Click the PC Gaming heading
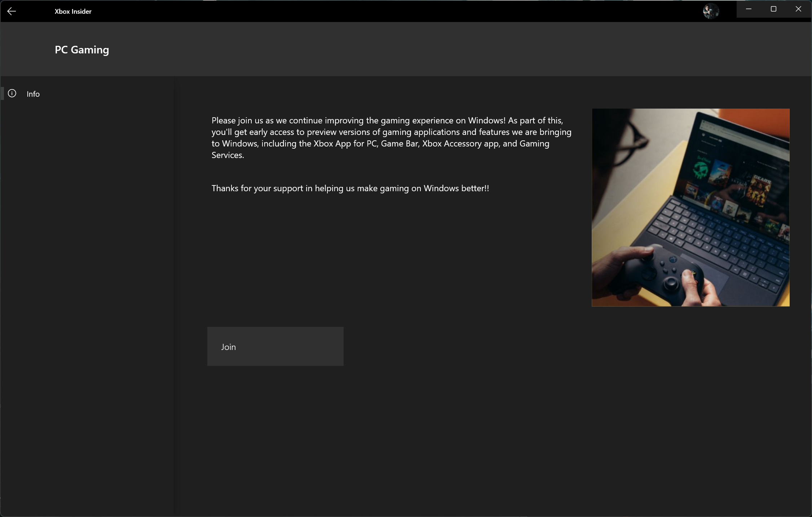 tap(82, 50)
